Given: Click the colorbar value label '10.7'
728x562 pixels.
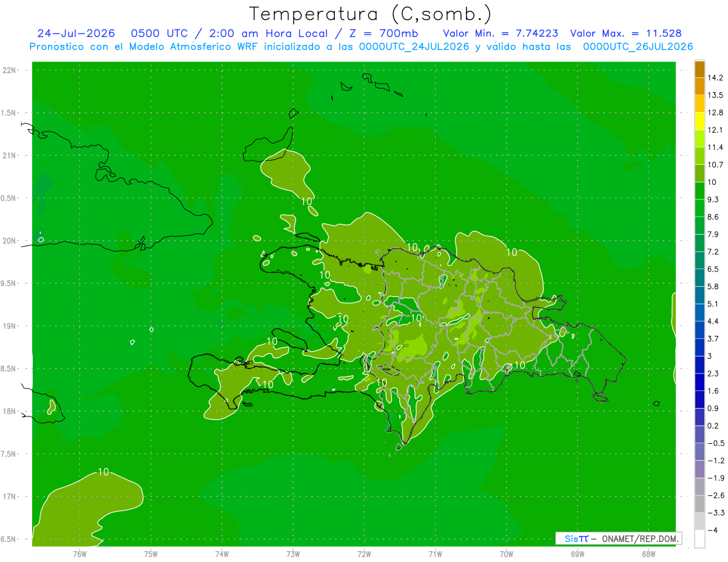Looking at the screenshot, I should 716,165.
